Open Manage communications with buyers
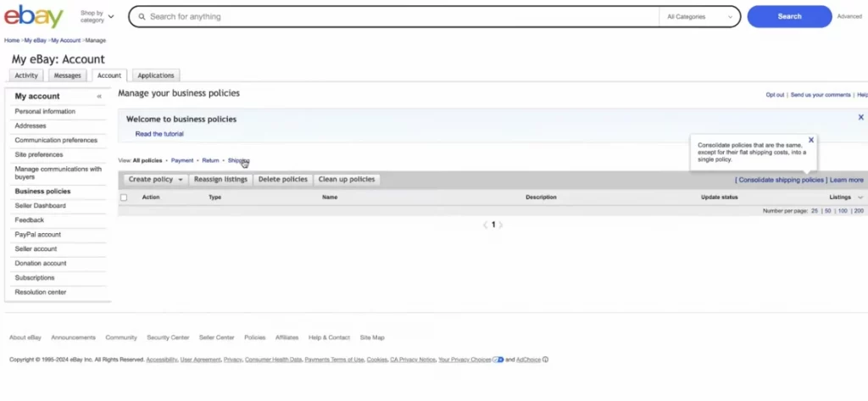The image size is (868, 401). (58, 173)
